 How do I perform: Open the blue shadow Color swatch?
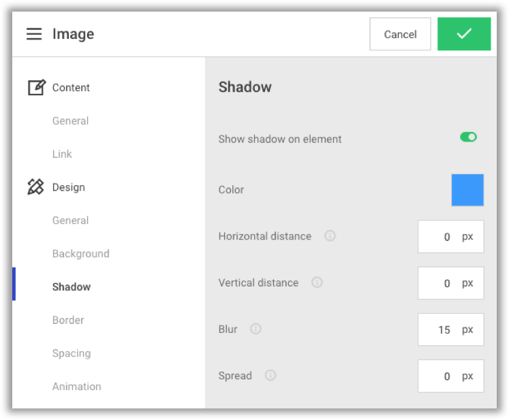(x=467, y=190)
